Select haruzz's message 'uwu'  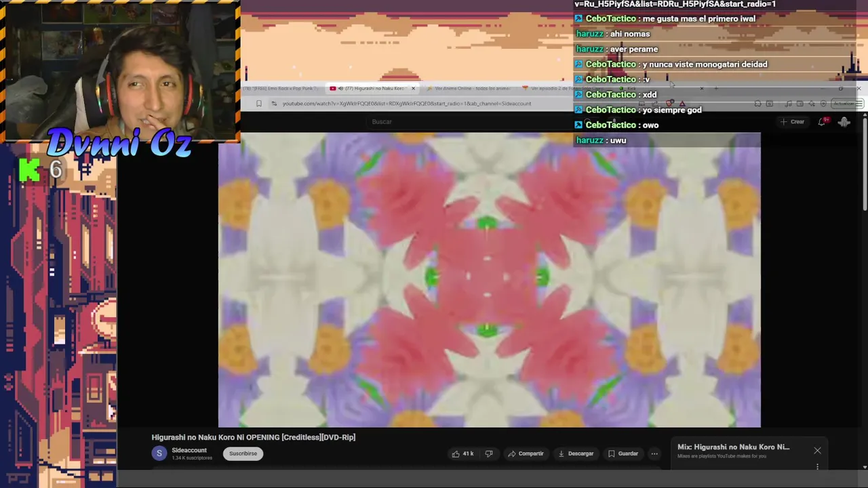(x=618, y=140)
